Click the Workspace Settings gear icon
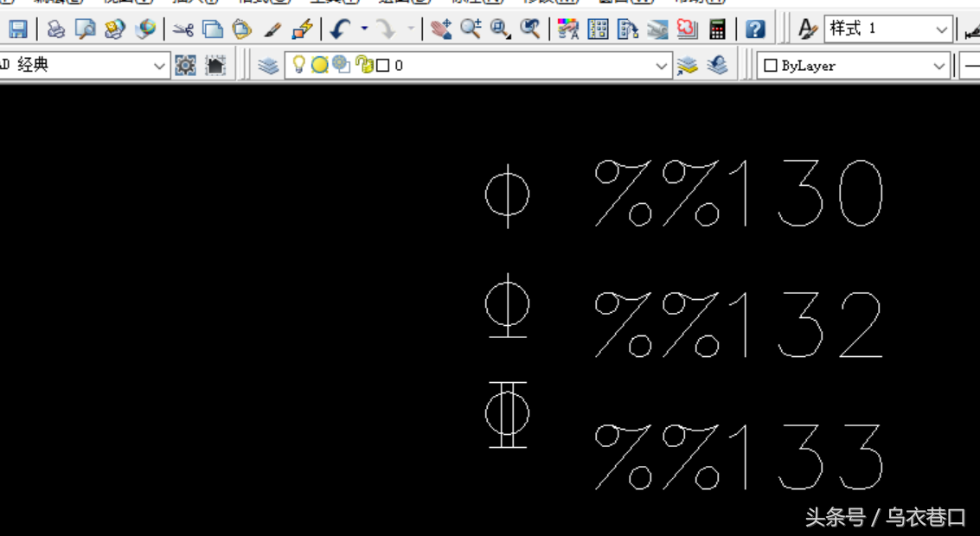The image size is (980, 536). pyautogui.click(x=186, y=65)
